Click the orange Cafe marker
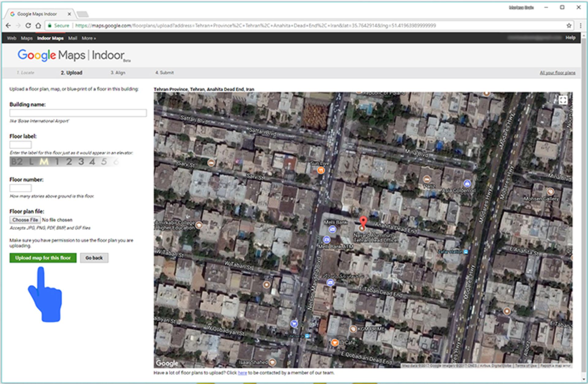 pyautogui.click(x=335, y=342)
